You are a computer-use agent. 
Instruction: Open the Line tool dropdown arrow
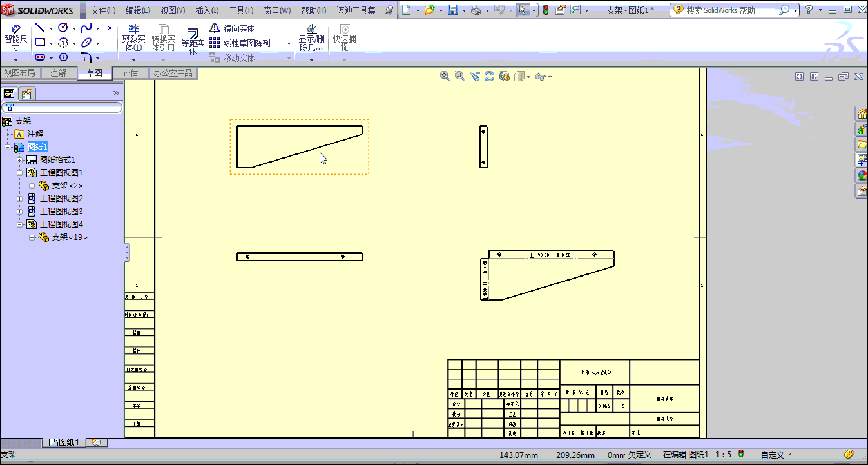click(x=51, y=28)
